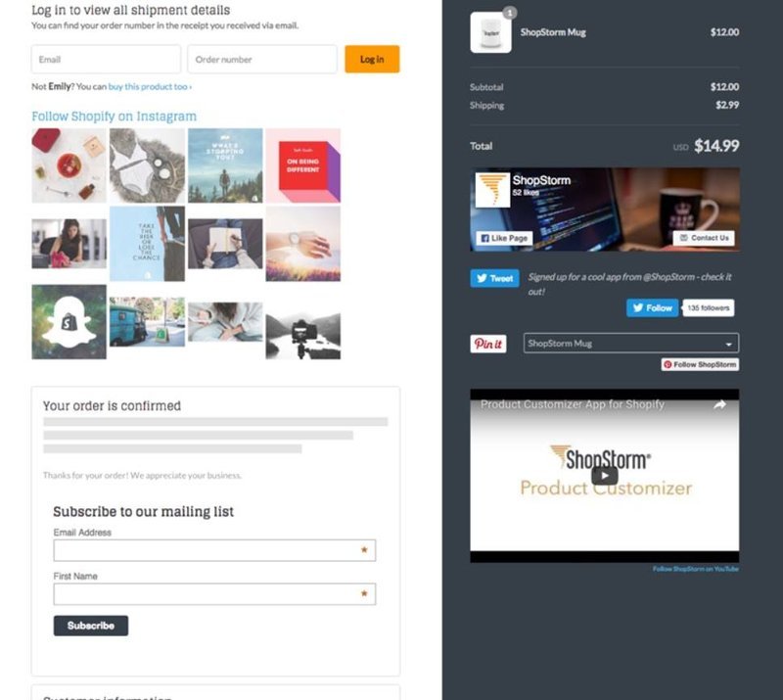
Task: Click the Email Address field in mailing list form
Action: click(x=214, y=550)
